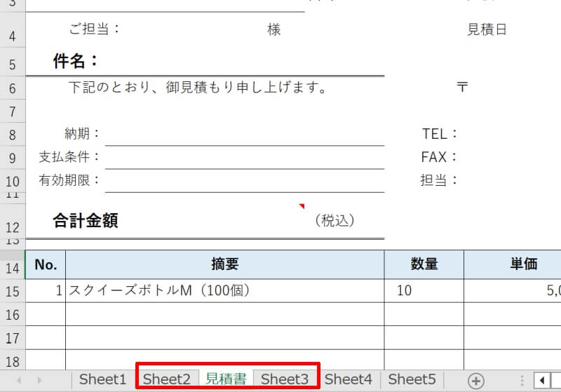Select row header 18

pyautogui.click(x=13, y=360)
